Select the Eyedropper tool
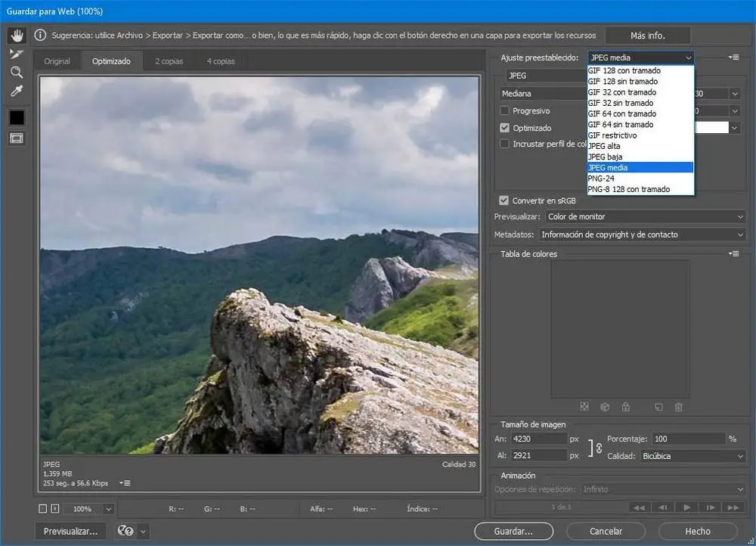Image resolution: width=756 pixels, height=546 pixels. (17, 92)
